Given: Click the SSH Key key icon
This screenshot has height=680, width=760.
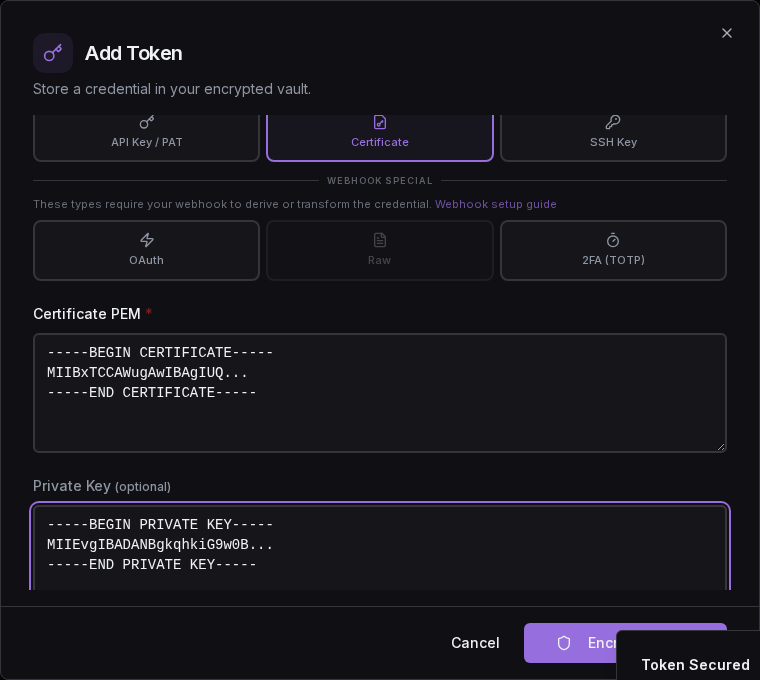Looking at the screenshot, I should [613, 122].
